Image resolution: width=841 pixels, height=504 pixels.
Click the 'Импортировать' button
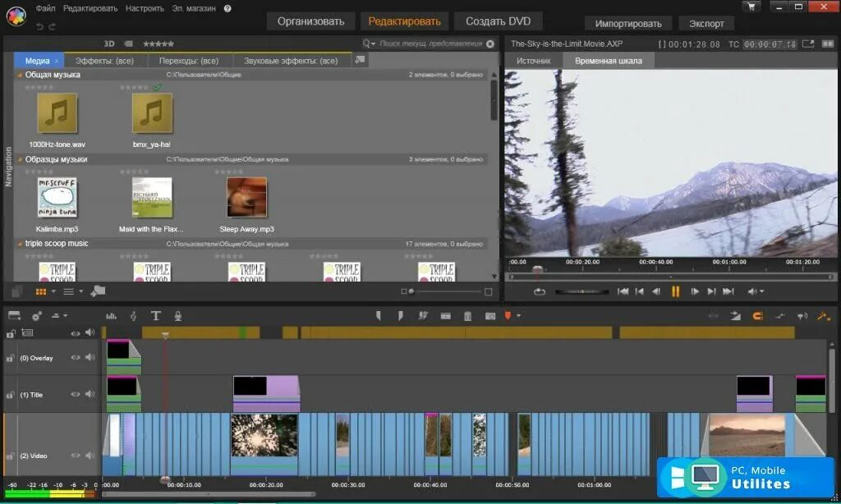point(628,24)
